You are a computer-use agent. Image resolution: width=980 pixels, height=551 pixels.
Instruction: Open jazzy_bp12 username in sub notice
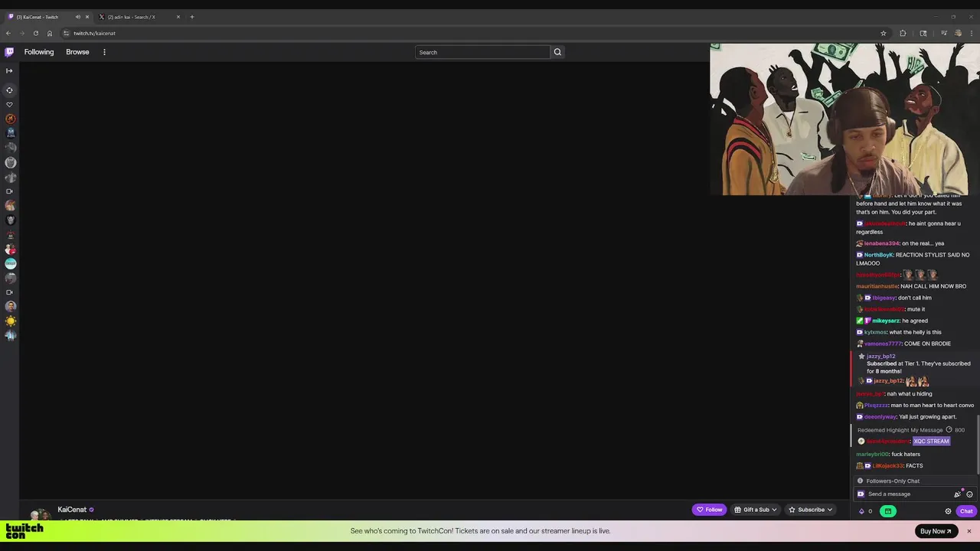point(880,356)
